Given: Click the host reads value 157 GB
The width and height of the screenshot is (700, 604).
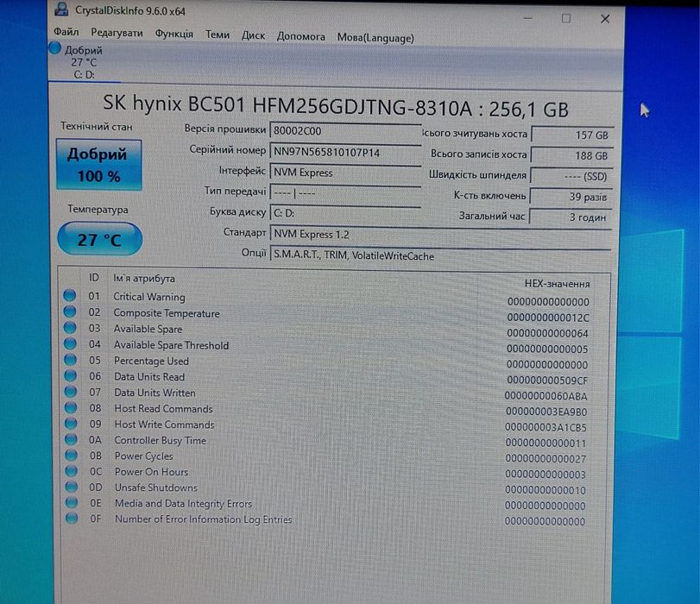Looking at the screenshot, I should 573,135.
